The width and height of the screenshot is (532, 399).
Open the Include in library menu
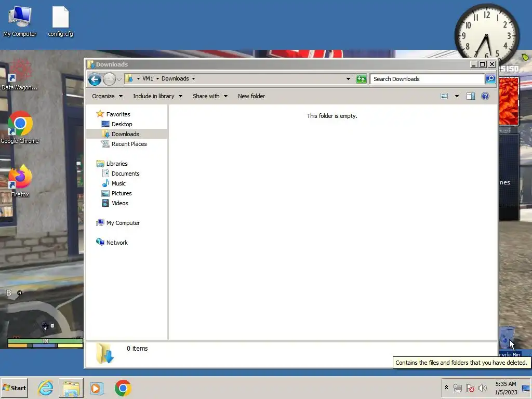click(x=158, y=96)
